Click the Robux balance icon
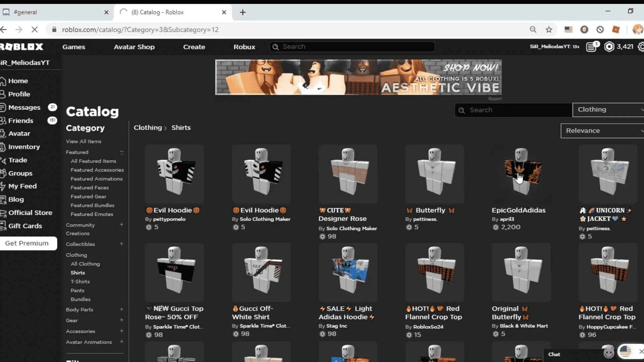This screenshot has height=362, width=644. point(610,46)
